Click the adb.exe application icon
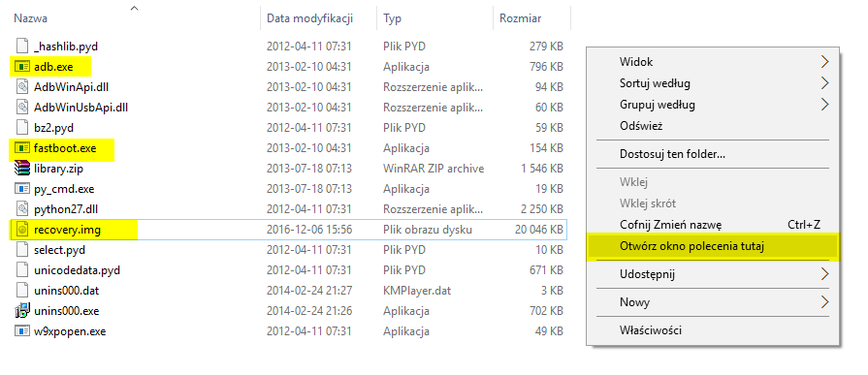 click(22, 66)
